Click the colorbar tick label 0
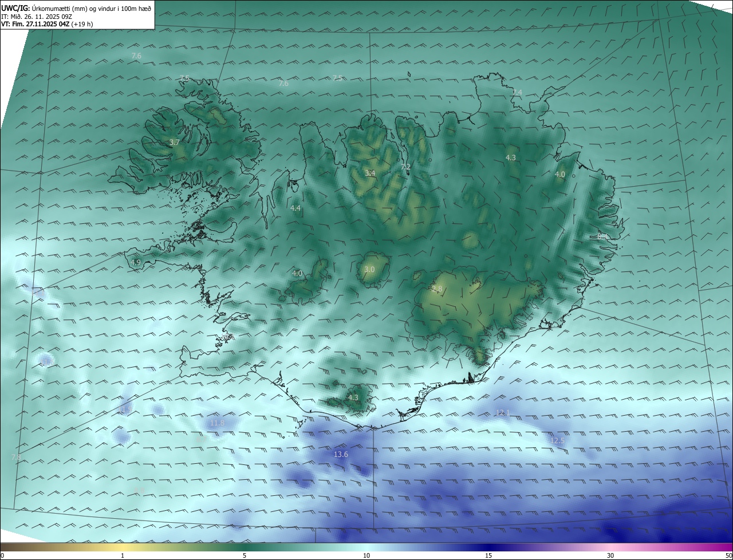733x560 pixels. click(x=2, y=556)
